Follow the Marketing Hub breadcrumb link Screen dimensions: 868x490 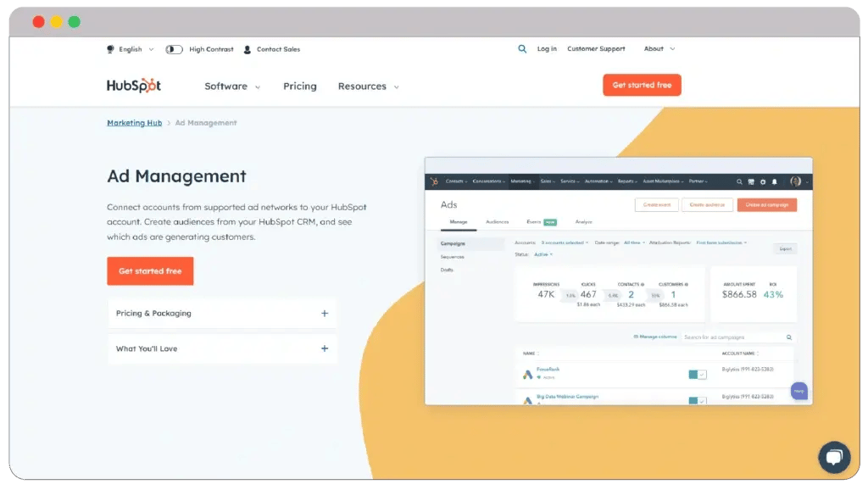pos(134,123)
